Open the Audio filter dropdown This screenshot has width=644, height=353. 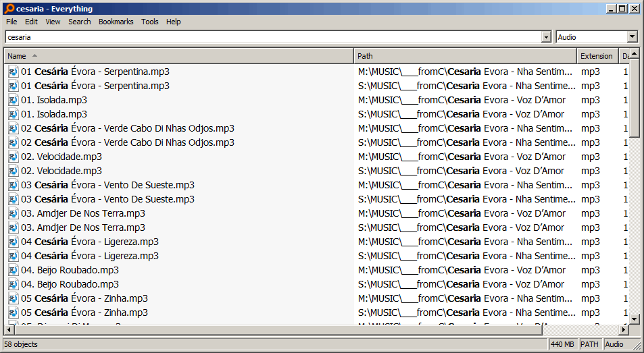click(633, 37)
